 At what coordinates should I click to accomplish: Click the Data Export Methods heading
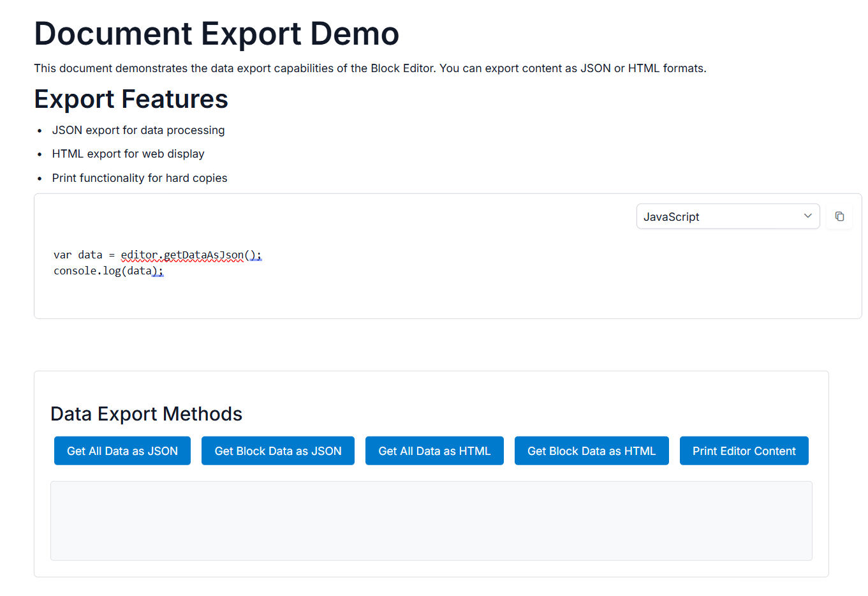[146, 413]
